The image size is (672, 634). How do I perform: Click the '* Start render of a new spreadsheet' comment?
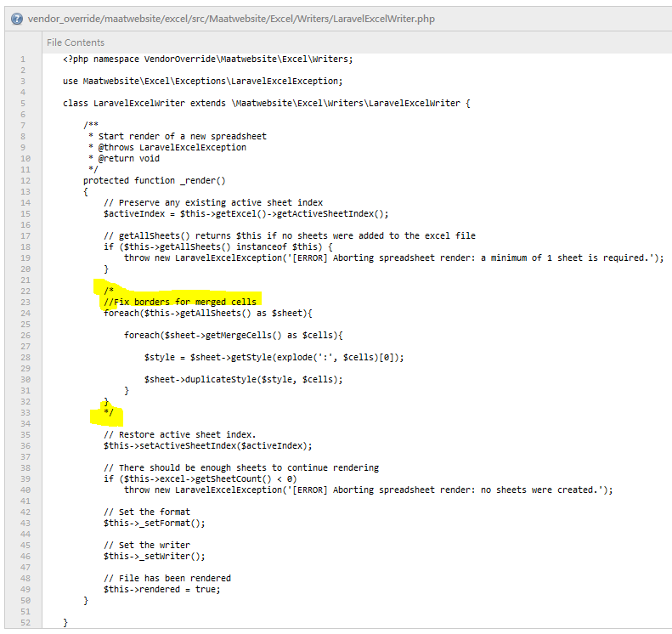click(178, 136)
